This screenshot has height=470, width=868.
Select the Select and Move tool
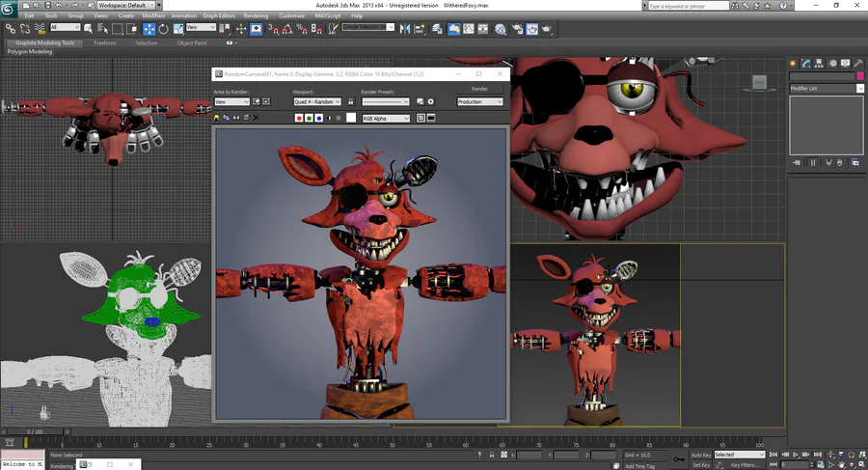(149, 29)
